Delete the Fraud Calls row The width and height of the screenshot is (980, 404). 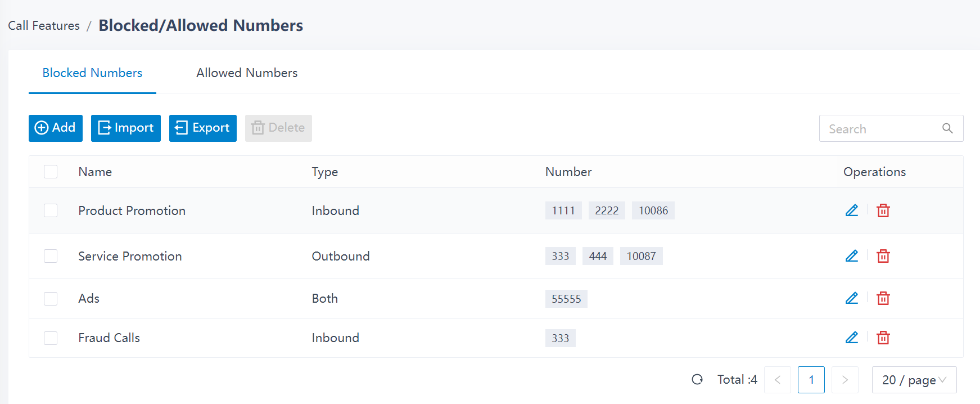883,338
